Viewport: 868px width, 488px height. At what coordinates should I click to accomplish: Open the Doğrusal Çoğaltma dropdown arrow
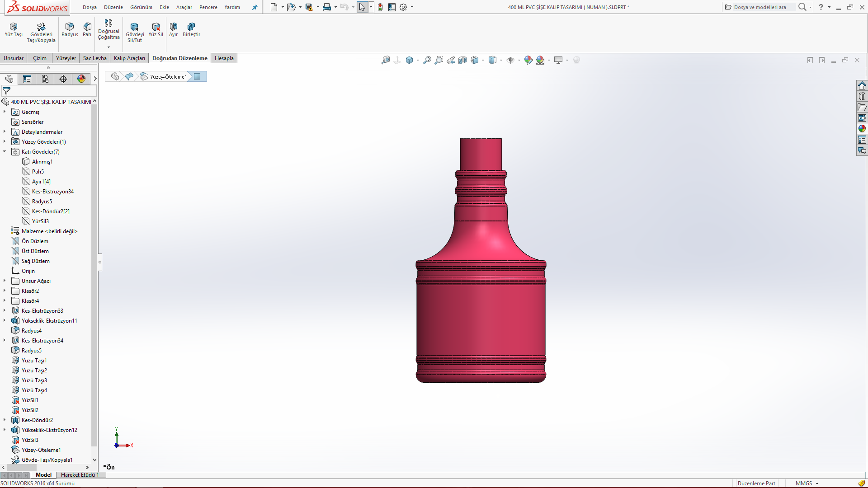point(108,47)
